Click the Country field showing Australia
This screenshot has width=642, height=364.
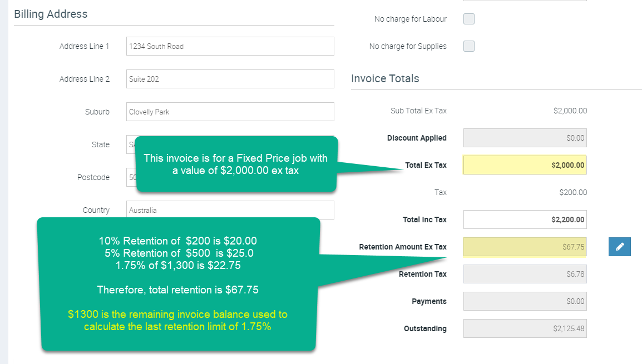pos(230,210)
